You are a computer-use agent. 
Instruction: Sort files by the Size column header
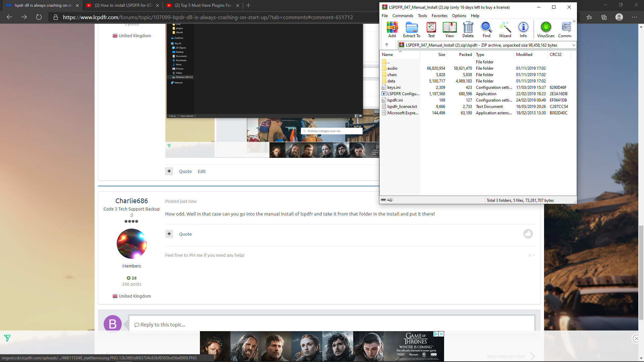[x=441, y=55]
